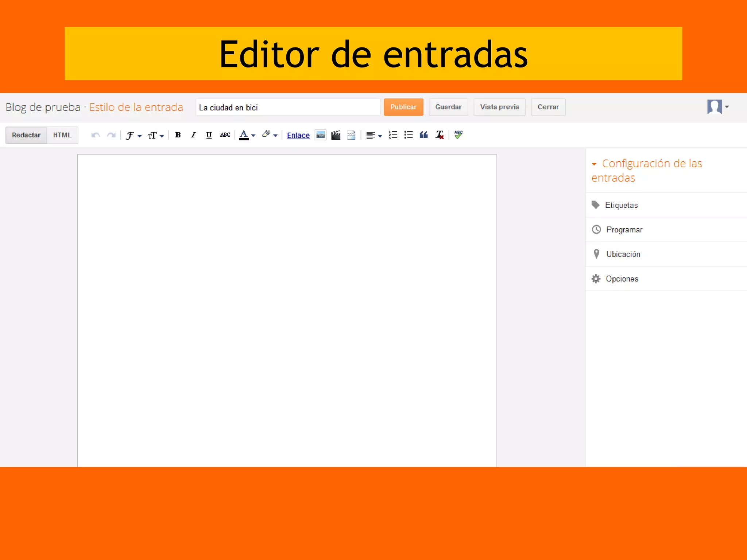Image resolution: width=747 pixels, height=560 pixels.
Task: Open the Opciones settings
Action: click(x=666, y=279)
